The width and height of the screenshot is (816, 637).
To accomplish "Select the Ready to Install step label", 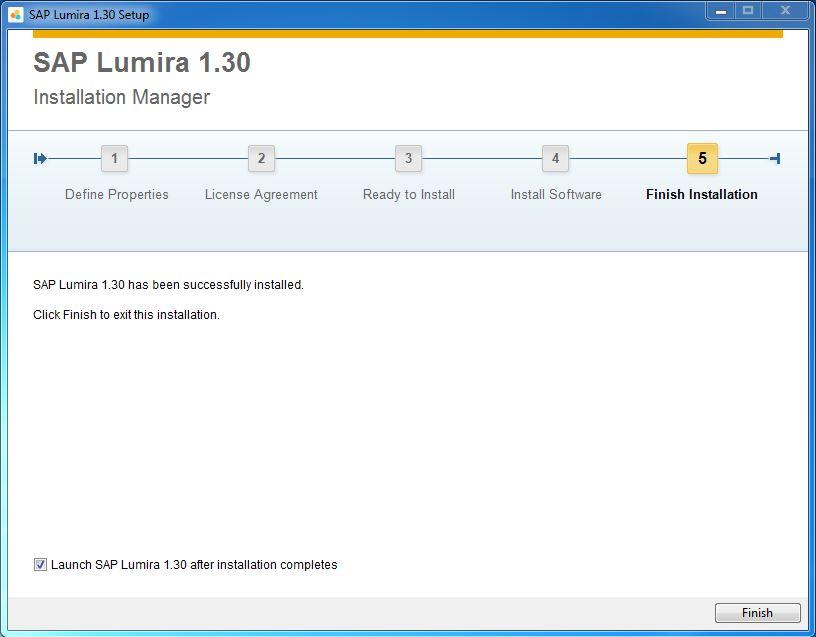I will click(x=409, y=195).
